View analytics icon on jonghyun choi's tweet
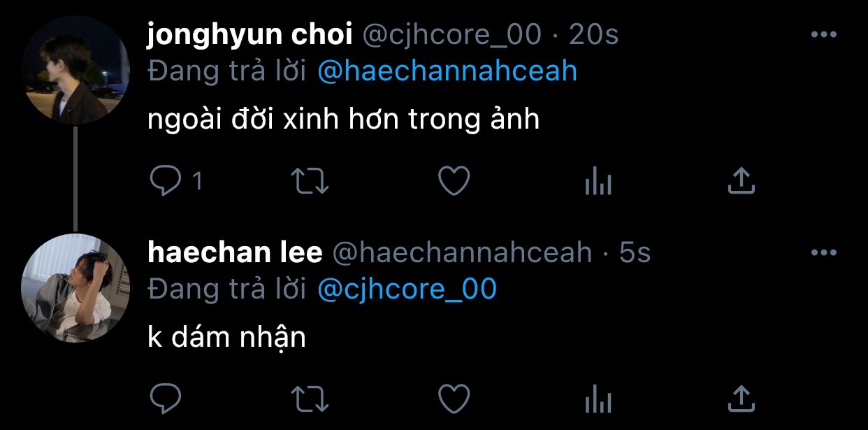The width and height of the screenshot is (868, 430). [x=598, y=182]
